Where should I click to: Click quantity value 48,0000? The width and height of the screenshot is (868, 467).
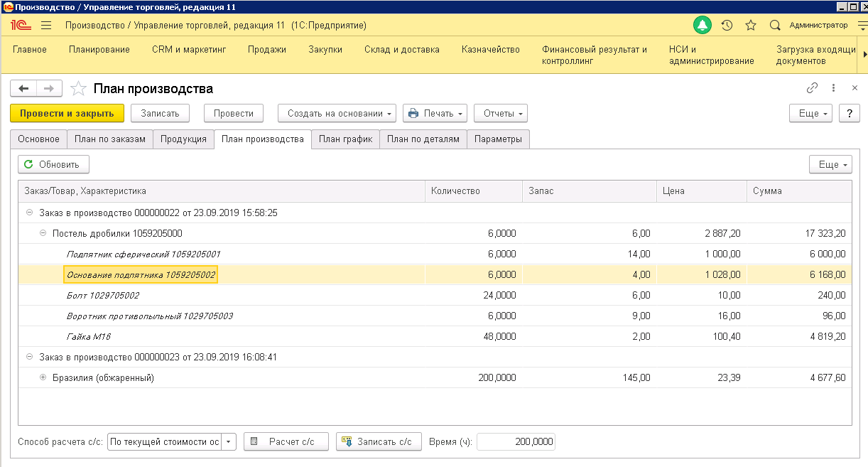tap(499, 336)
